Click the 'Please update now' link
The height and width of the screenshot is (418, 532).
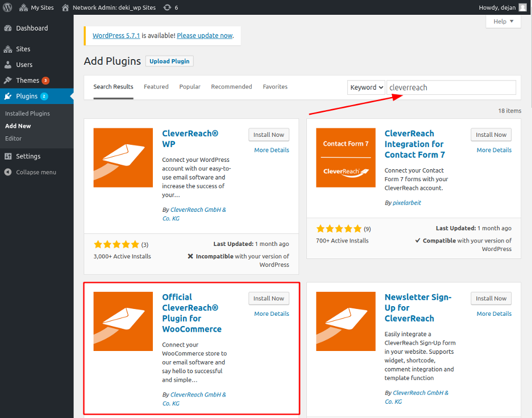click(205, 35)
